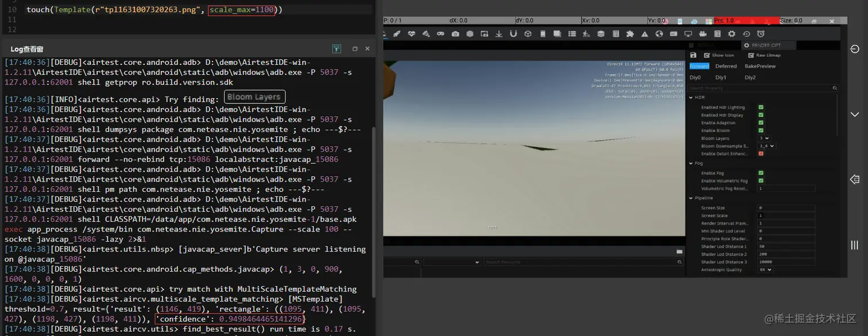Click the warning triangle icon in toolbar
Screen dimensions: 868x336
coord(645,34)
